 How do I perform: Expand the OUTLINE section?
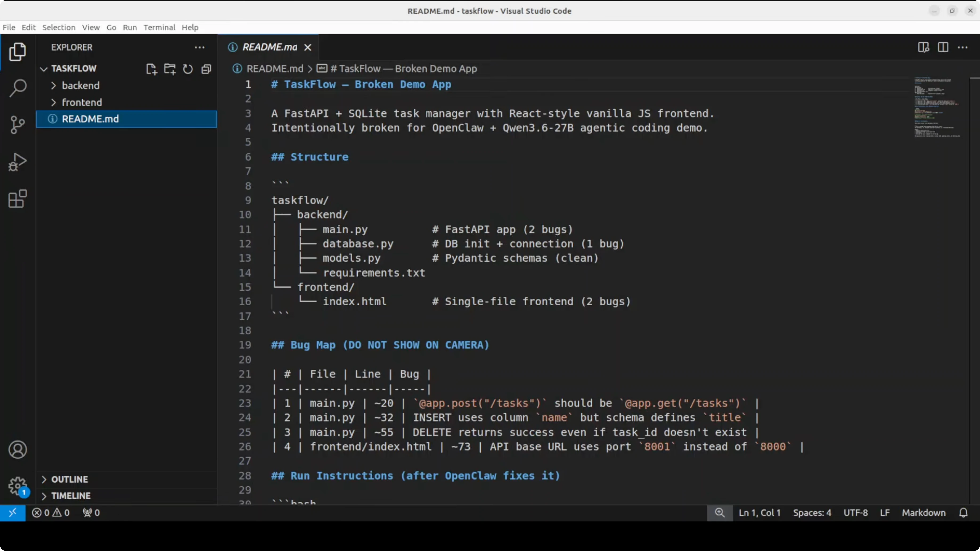[x=69, y=479]
